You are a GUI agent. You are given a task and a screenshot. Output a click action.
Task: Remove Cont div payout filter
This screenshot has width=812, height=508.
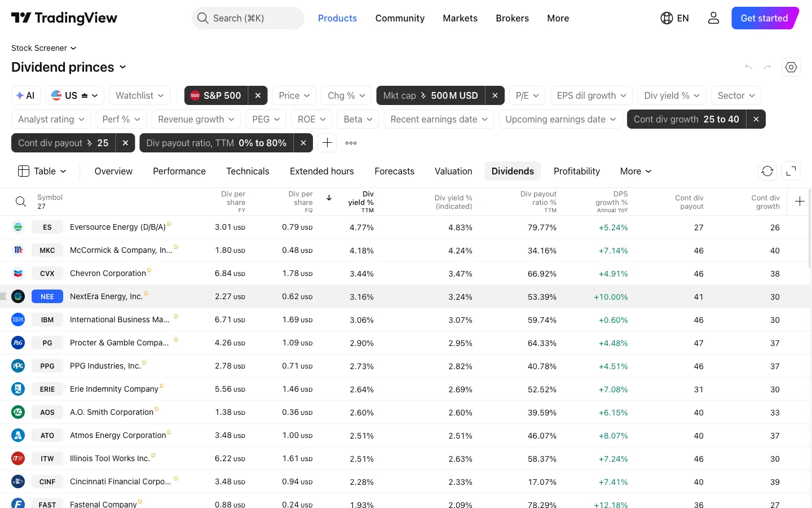coord(125,143)
